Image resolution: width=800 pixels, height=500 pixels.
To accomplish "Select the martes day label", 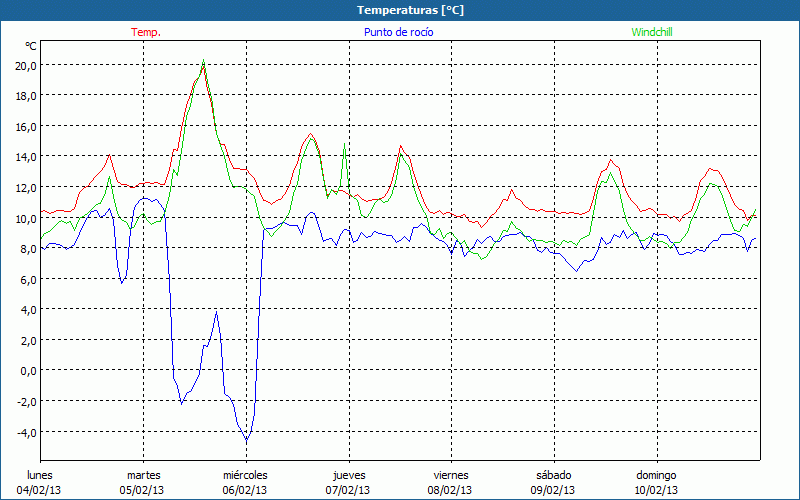I will [x=143, y=475].
